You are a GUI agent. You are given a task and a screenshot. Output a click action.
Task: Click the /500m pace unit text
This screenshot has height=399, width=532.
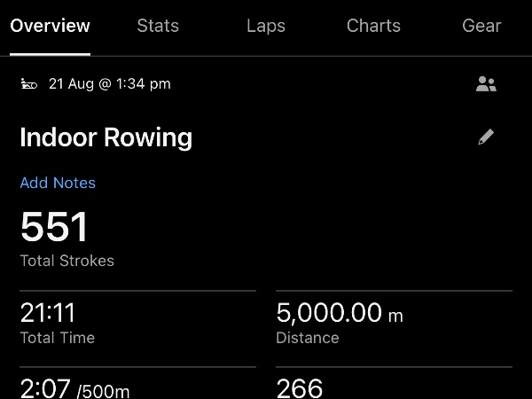[103, 391]
